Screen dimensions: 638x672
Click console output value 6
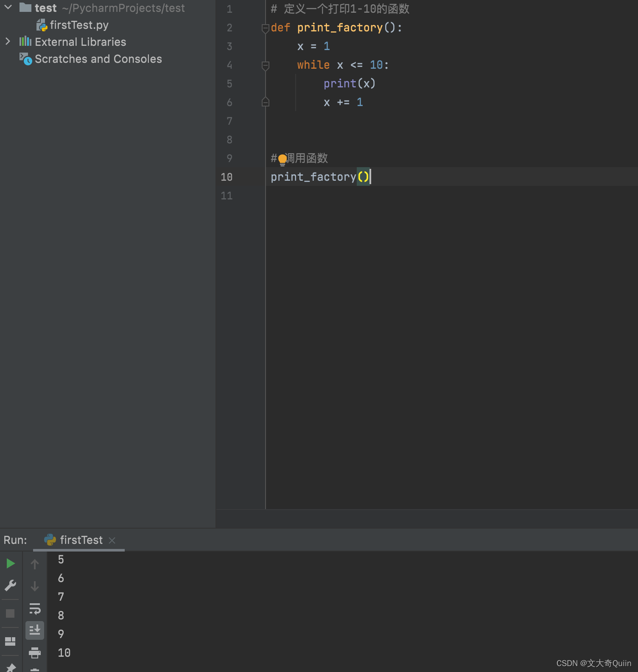point(61,578)
